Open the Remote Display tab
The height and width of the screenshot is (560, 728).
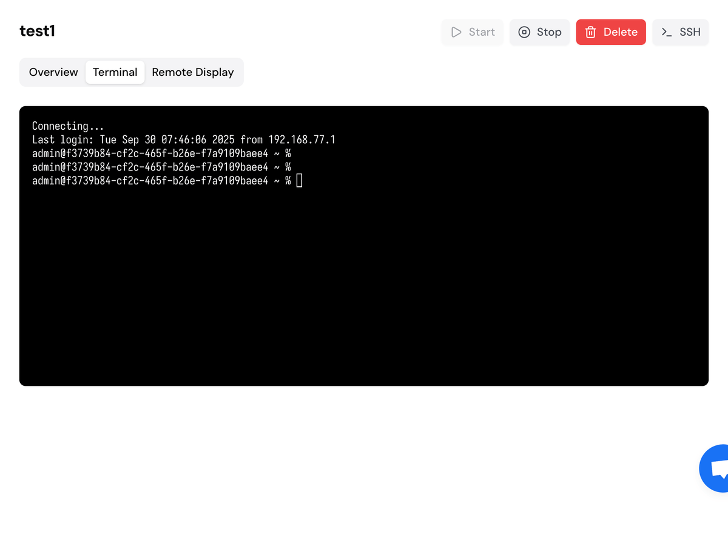click(193, 72)
